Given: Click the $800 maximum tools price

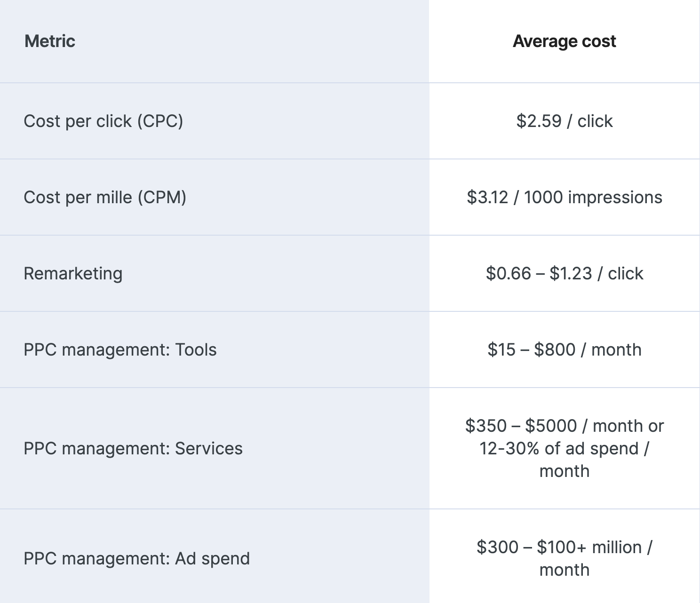Looking at the screenshot, I should (x=554, y=350).
